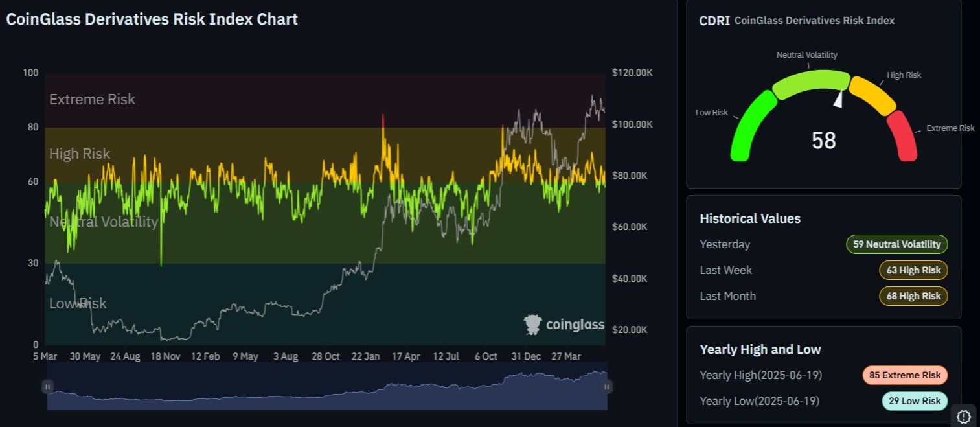Image resolution: width=980 pixels, height=427 pixels.
Task: Click the light green neutral gauge segment
Action: pyautogui.click(x=811, y=84)
